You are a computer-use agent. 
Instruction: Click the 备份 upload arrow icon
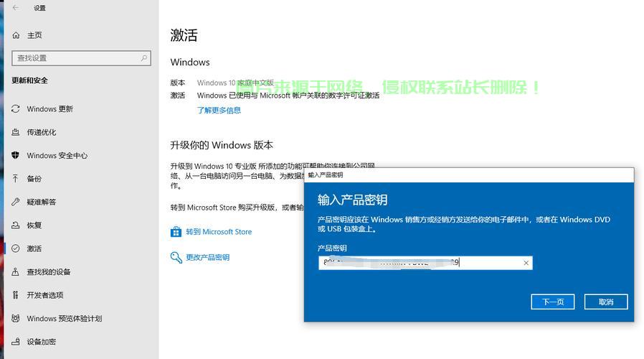point(16,179)
